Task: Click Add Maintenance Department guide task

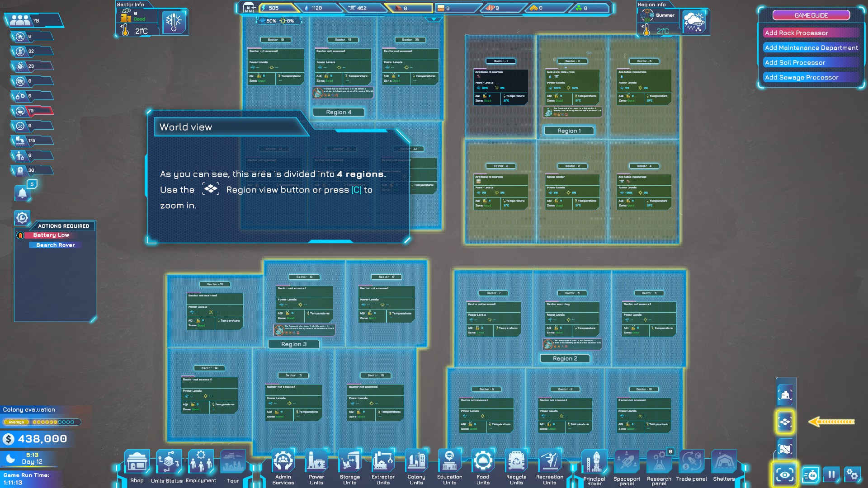Action: [x=811, y=48]
